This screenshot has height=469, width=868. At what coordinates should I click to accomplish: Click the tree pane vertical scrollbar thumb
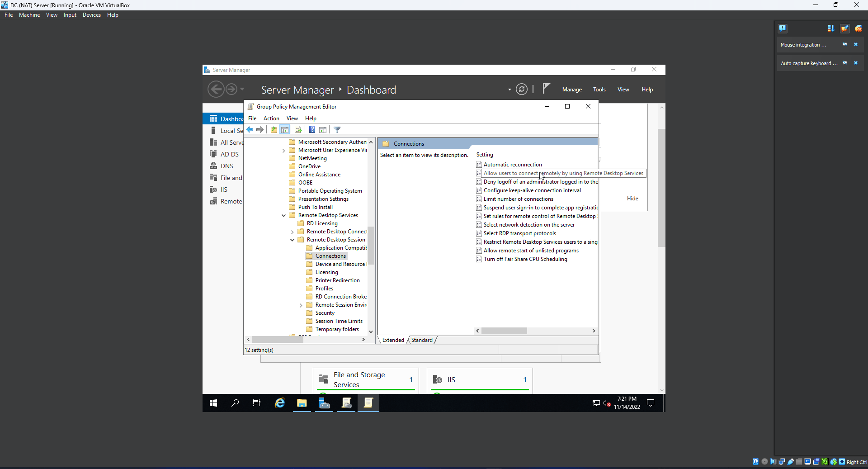[371, 245]
